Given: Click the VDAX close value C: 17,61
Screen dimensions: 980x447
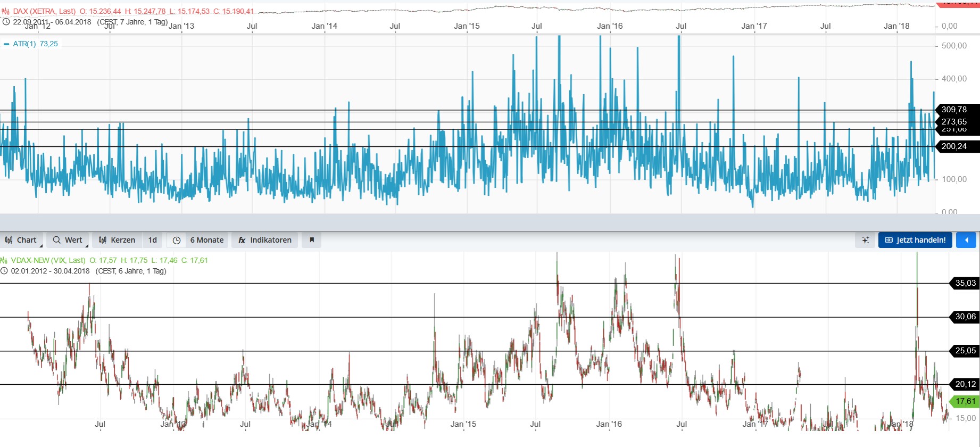Looking at the screenshot, I should 195,260.
